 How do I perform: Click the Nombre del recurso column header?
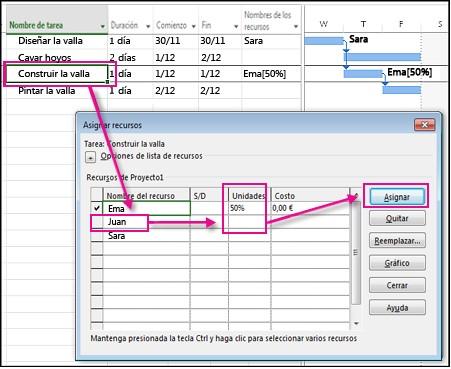pyautogui.click(x=147, y=196)
